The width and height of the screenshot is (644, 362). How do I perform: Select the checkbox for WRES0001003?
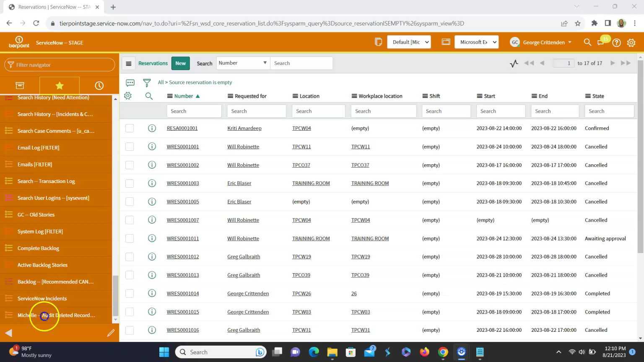click(130, 184)
